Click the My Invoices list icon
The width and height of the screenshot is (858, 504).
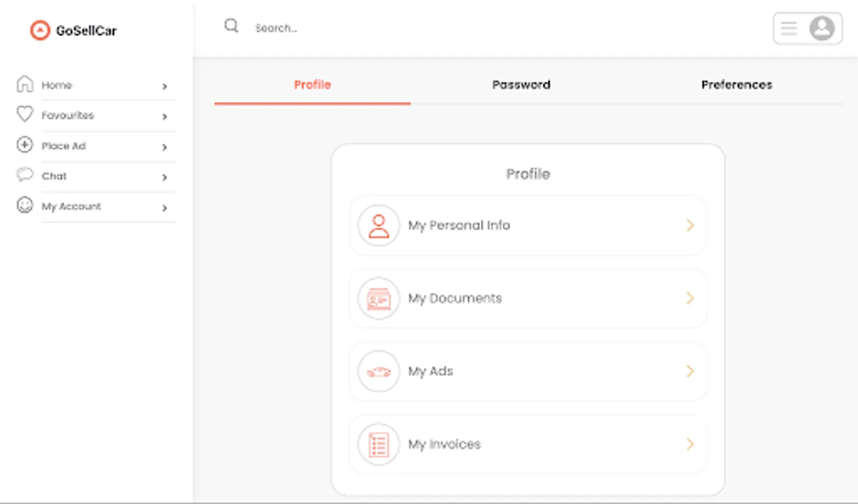tap(379, 445)
